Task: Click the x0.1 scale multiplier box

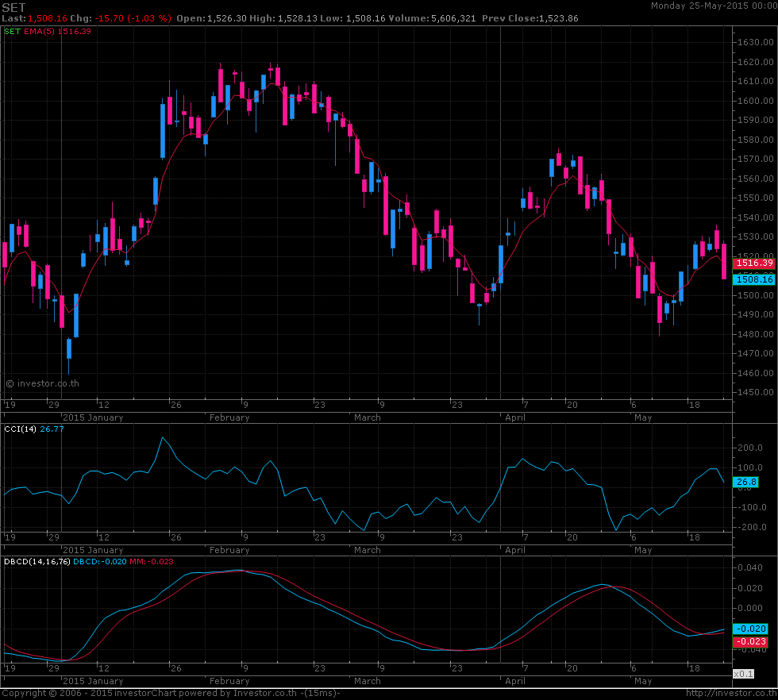Action: pos(742,674)
